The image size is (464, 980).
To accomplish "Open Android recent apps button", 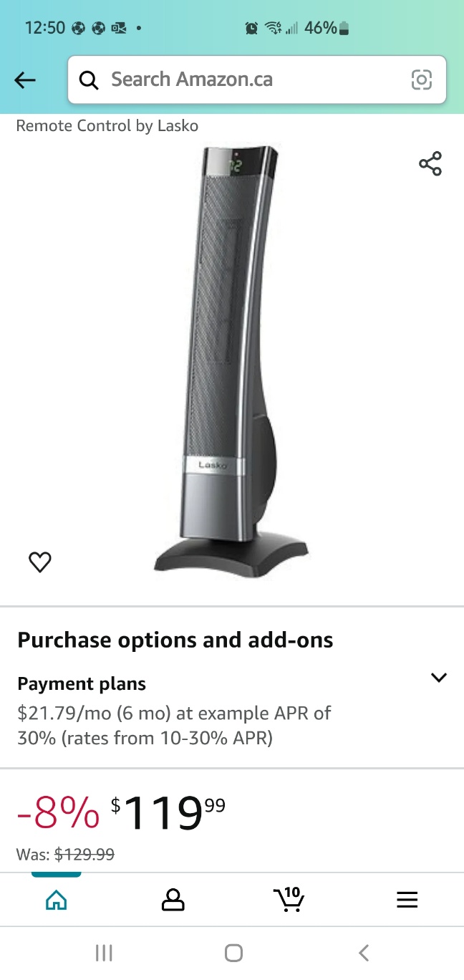I will [104, 953].
